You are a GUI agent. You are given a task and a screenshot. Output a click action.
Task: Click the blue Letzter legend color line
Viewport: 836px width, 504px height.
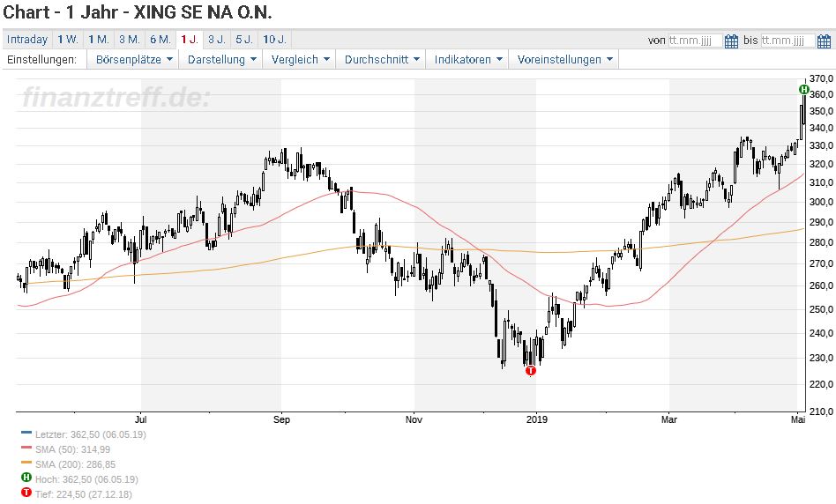pyautogui.click(x=26, y=433)
